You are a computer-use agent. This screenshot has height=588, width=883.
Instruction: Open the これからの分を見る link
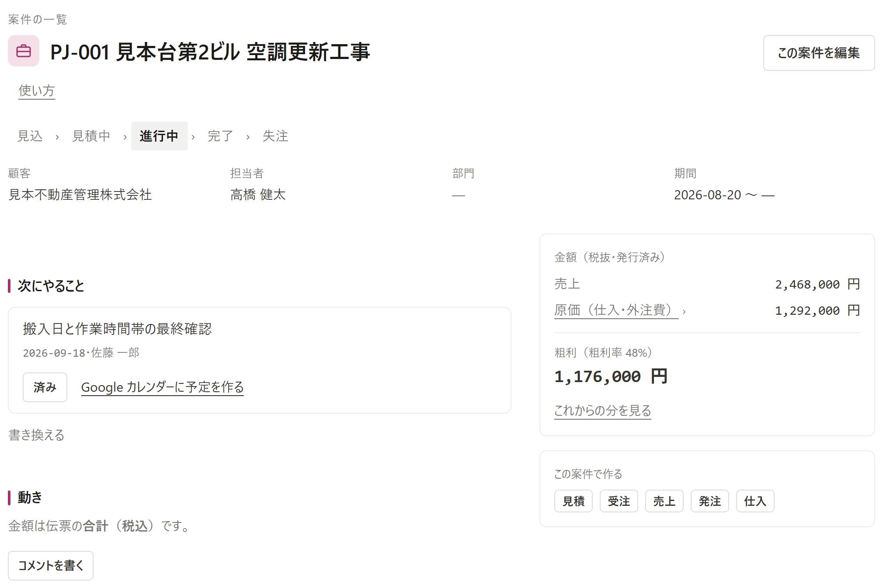[603, 411]
